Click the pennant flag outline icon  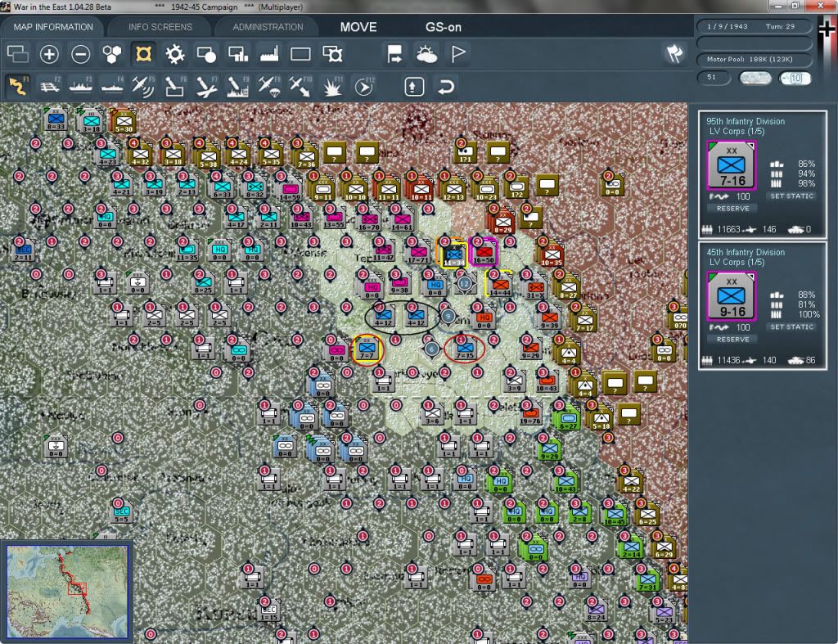(x=458, y=54)
